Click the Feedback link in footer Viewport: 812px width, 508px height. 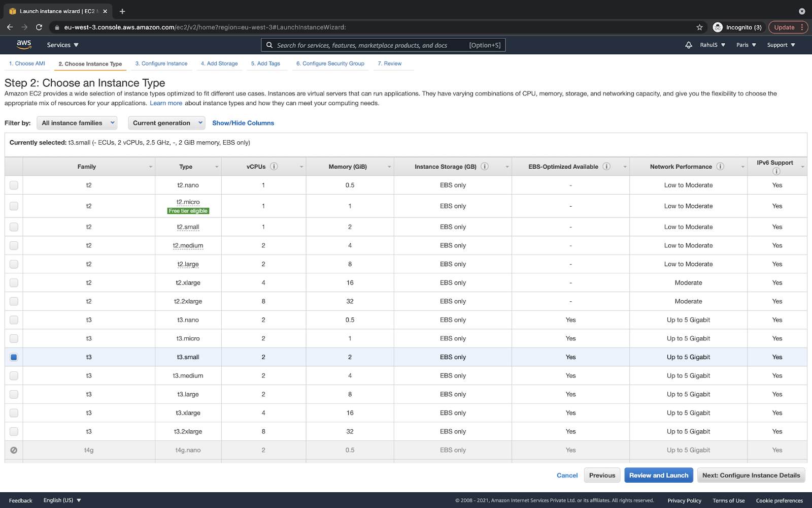point(20,500)
